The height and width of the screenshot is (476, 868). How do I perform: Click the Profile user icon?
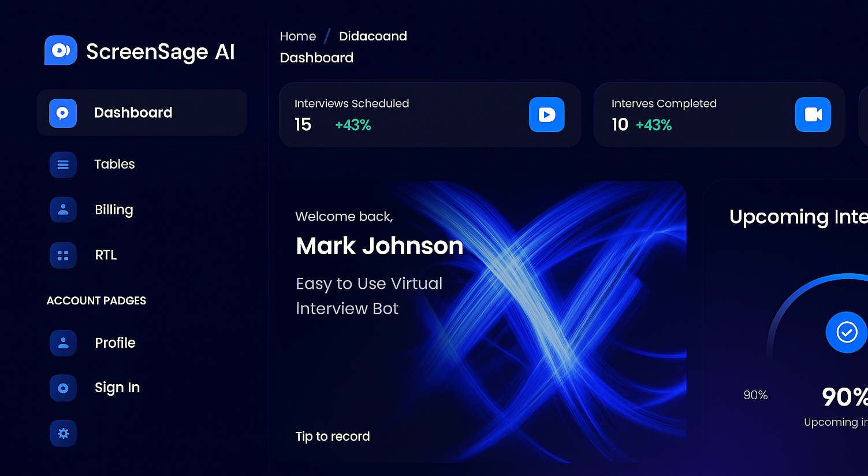click(63, 343)
